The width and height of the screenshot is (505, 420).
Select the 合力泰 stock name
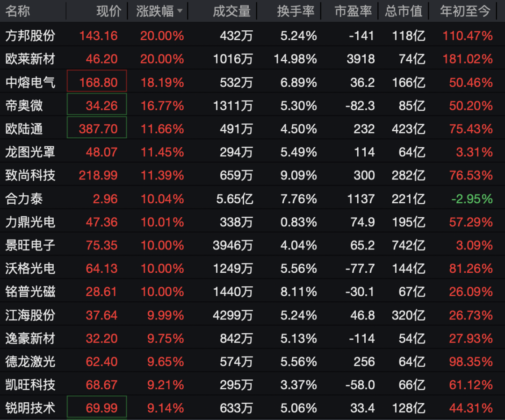pos(24,199)
